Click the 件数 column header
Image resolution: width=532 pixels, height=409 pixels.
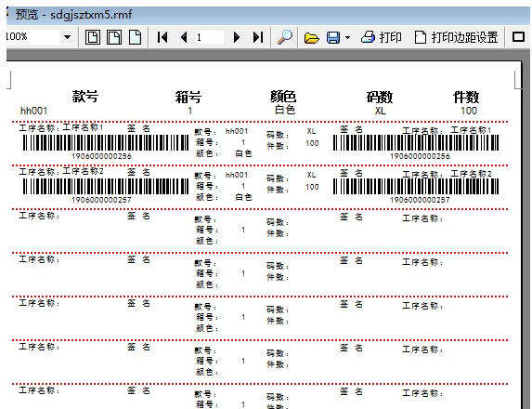466,98
